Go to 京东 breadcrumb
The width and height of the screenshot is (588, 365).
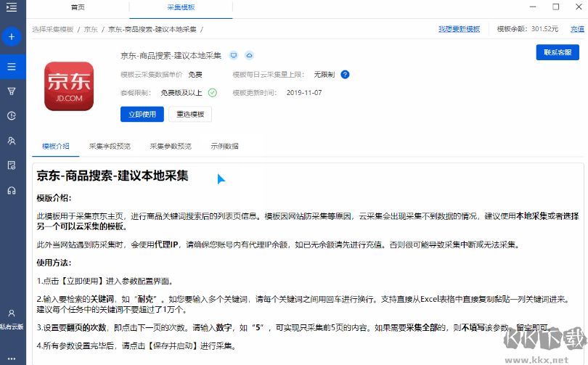coord(91,29)
